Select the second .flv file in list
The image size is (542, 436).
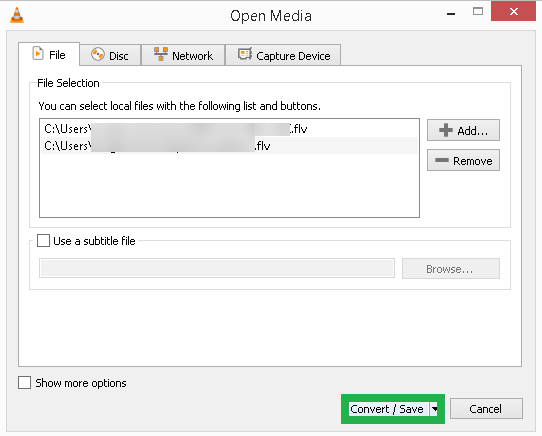pyautogui.click(x=229, y=146)
